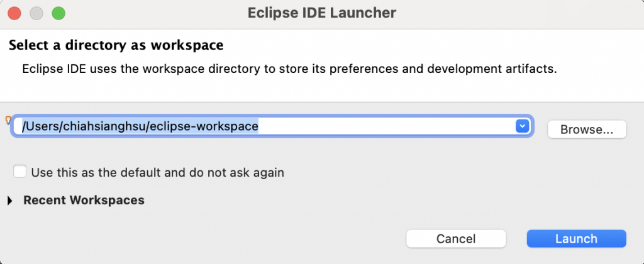Click the 'Eclipse IDE Launcher' window title
The width and height of the screenshot is (644, 264).
(321, 13)
